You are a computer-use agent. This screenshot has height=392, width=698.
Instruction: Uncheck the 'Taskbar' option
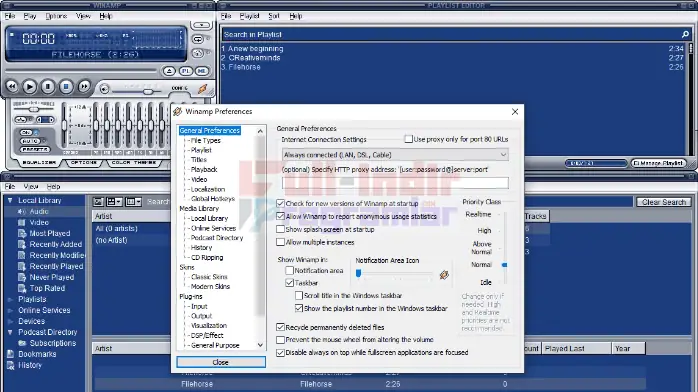[x=289, y=283]
